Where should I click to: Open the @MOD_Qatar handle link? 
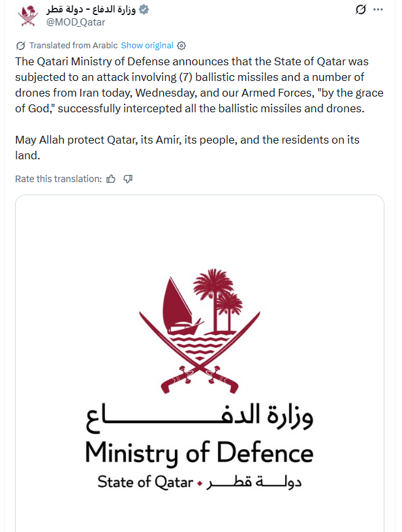(74, 22)
